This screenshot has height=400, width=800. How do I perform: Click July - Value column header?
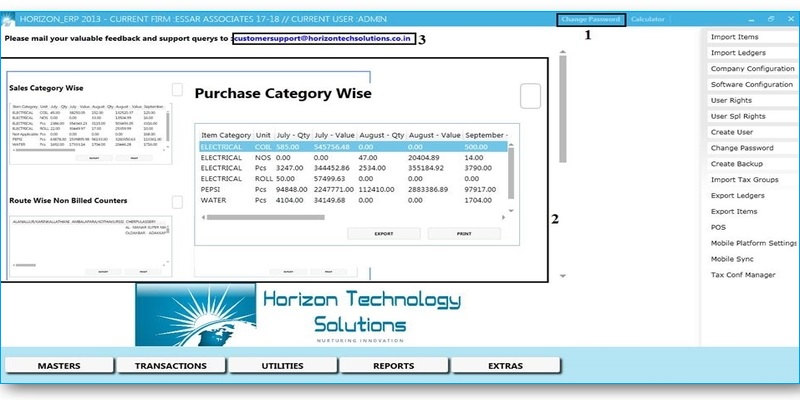tap(335, 135)
